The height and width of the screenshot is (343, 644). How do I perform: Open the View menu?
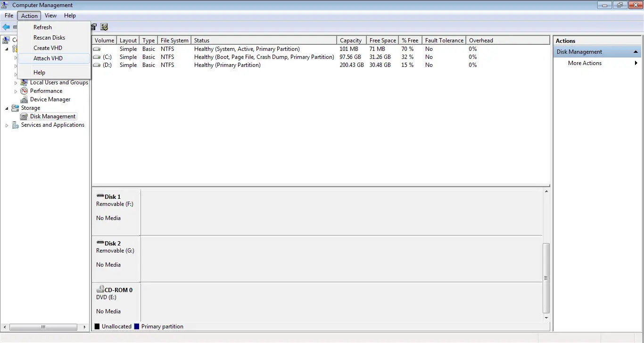(x=50, y=16)
